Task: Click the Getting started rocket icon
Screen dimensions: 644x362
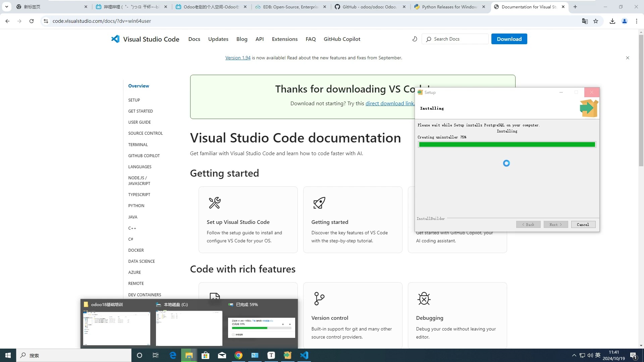Action: pos(319,203)
